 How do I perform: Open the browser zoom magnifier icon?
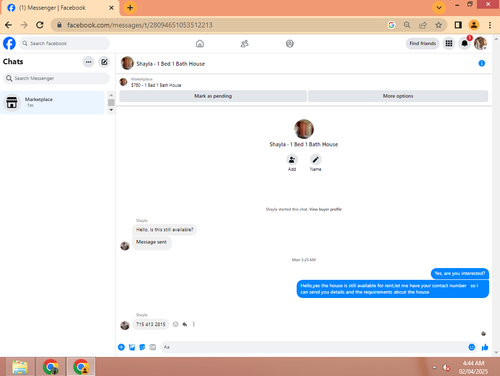click(x=407, y=25)
